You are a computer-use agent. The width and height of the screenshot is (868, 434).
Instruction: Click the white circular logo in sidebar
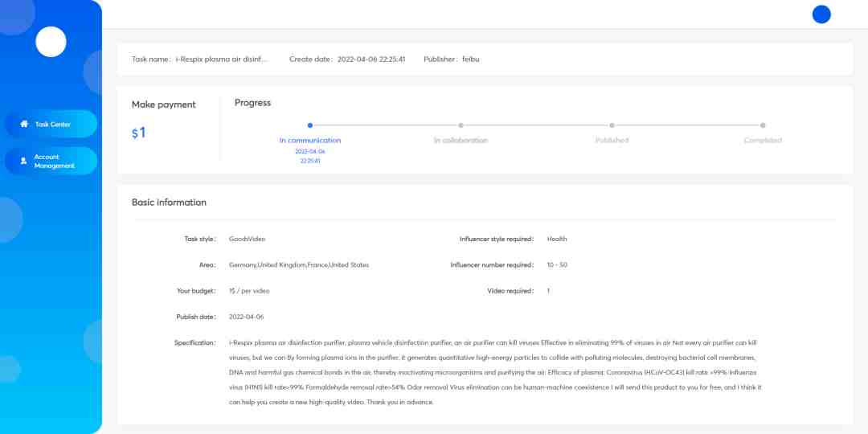coord(51,42)
